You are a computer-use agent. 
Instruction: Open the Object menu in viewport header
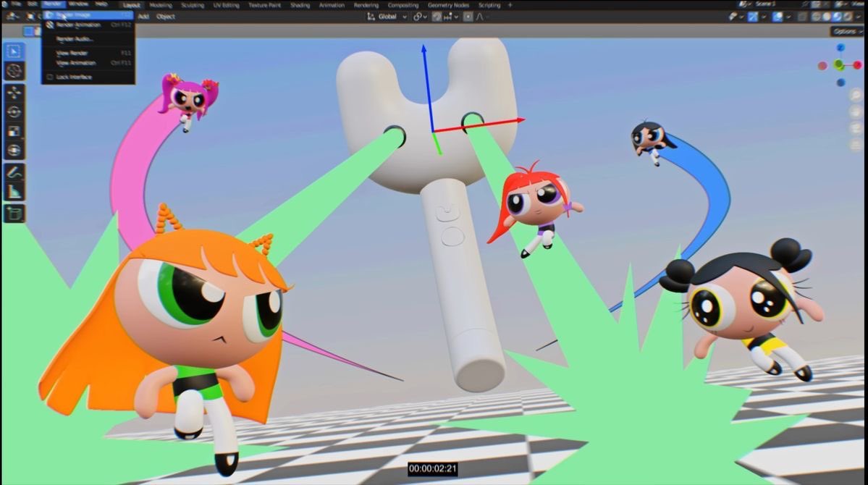[166, 17]
